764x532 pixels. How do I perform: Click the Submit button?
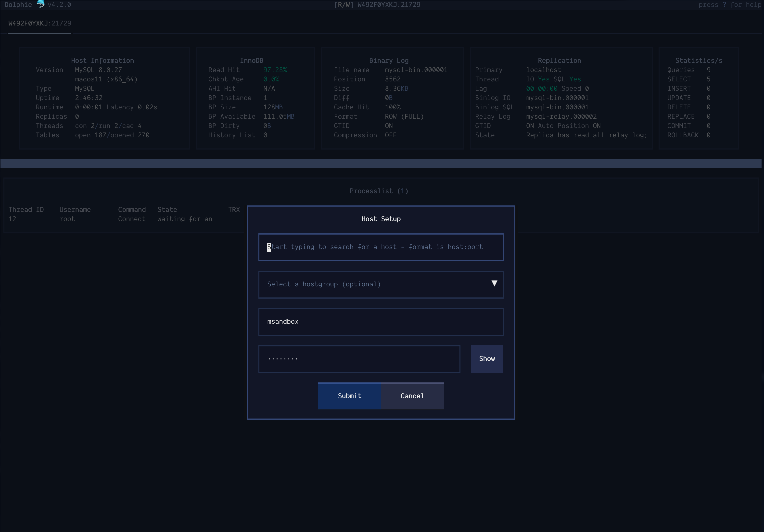point(349,396)
